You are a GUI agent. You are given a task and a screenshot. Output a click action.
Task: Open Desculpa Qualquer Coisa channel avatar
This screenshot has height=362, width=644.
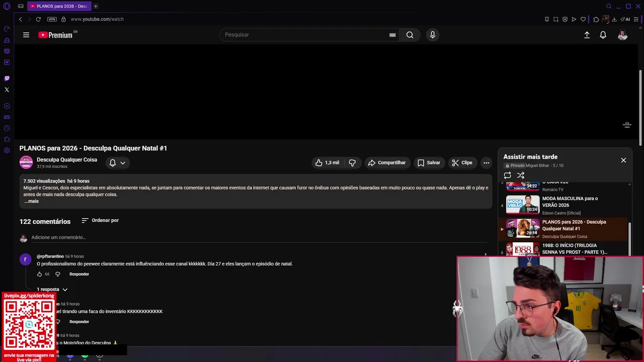pyautogui.click(x=26, y=162)
